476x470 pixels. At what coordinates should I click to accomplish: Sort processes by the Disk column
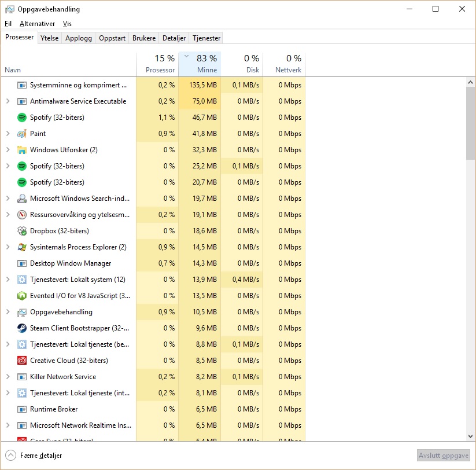click(242, 64)
